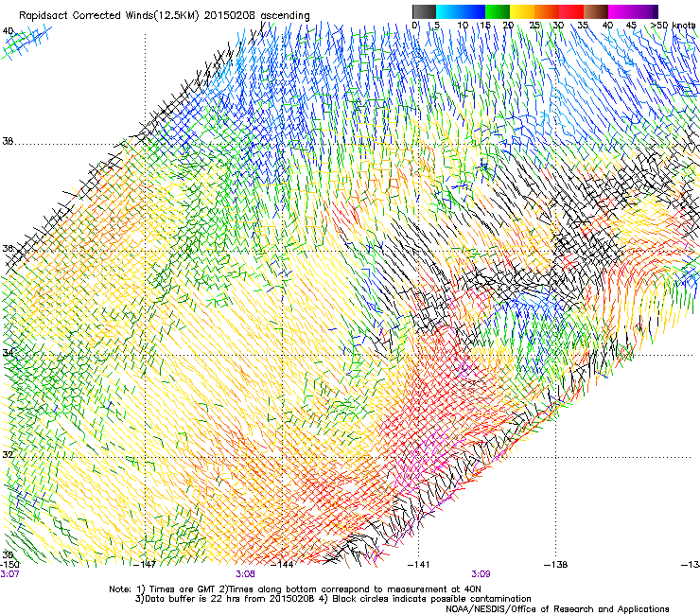Click the latitude label '34'
The height and width of the screenshot is (615, 700).
(x=8, y=353)
